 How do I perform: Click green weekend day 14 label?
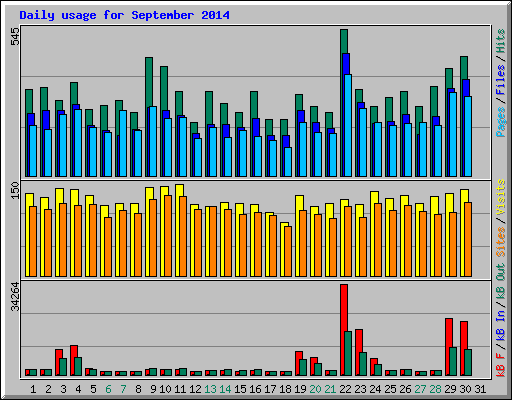[225, 389]
